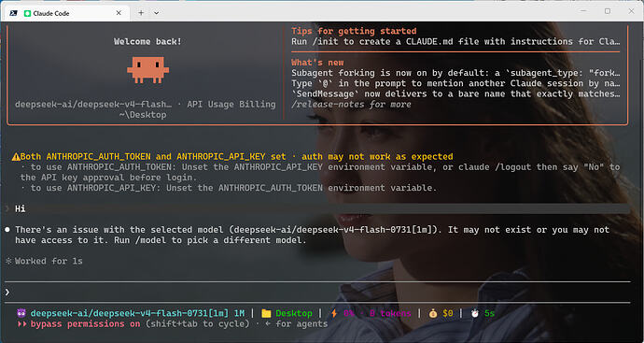644x343 pixels.
Task: Click the green 'Desktop' status text
Action: [294, 313]
